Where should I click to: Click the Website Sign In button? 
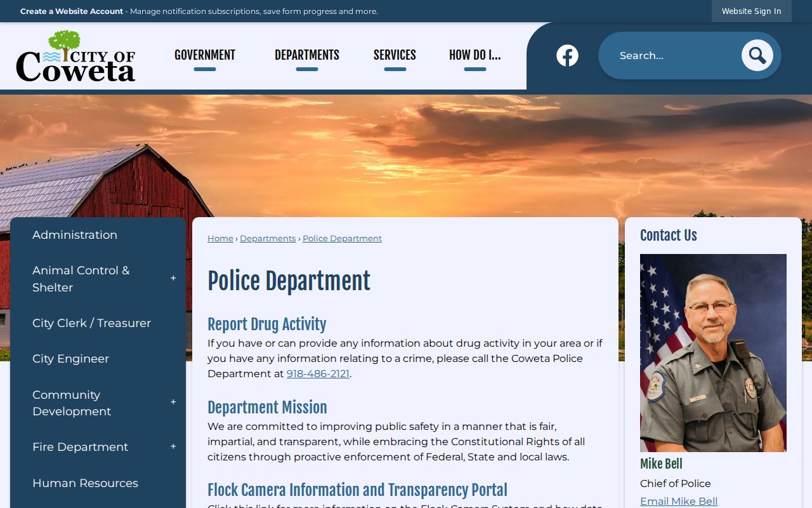coord(752,11)
